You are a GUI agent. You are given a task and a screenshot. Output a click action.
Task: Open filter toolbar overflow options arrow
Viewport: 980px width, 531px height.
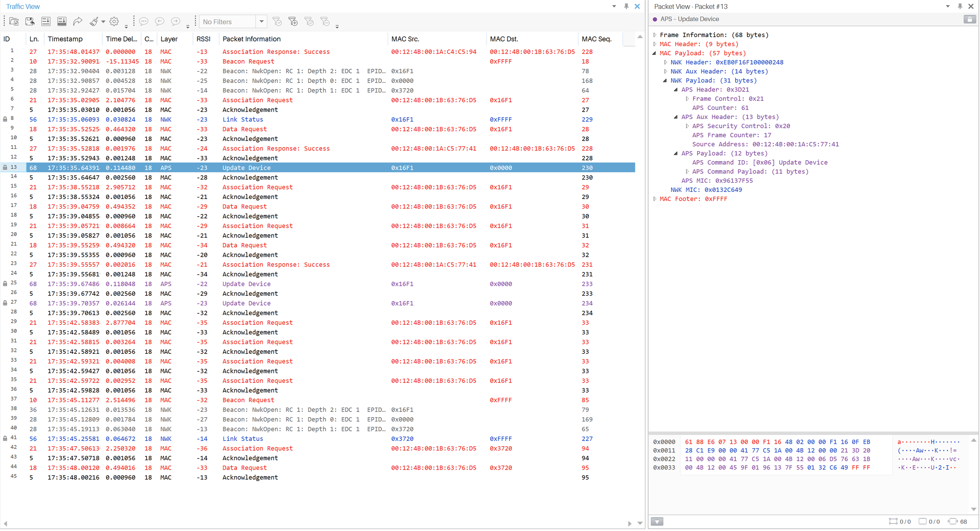pyautogui.click(x=337, y=27)
